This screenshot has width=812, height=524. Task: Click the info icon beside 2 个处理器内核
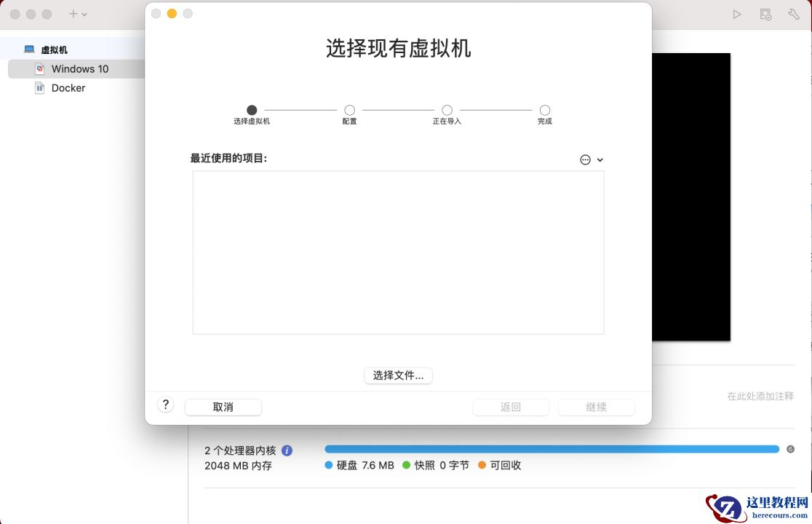[x=287, y=450]
